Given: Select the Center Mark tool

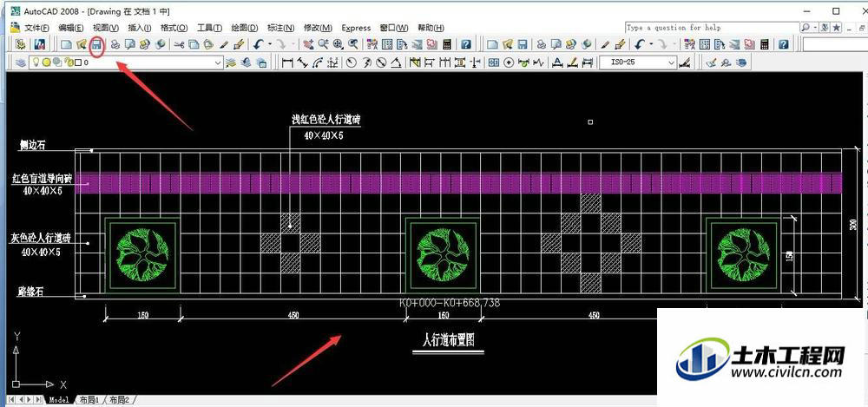Looking at the screenshot, I should coord(508,62).
